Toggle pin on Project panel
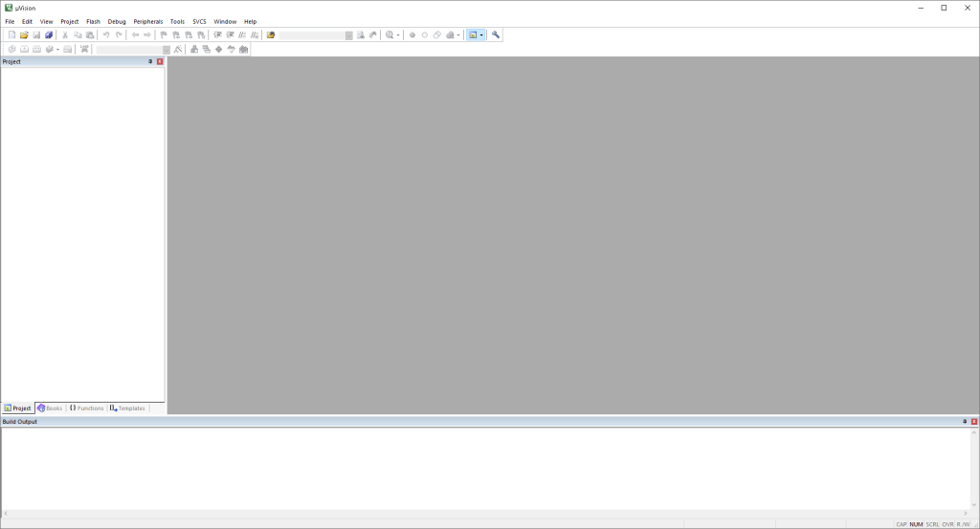980x529 pixels. [150, 61]
